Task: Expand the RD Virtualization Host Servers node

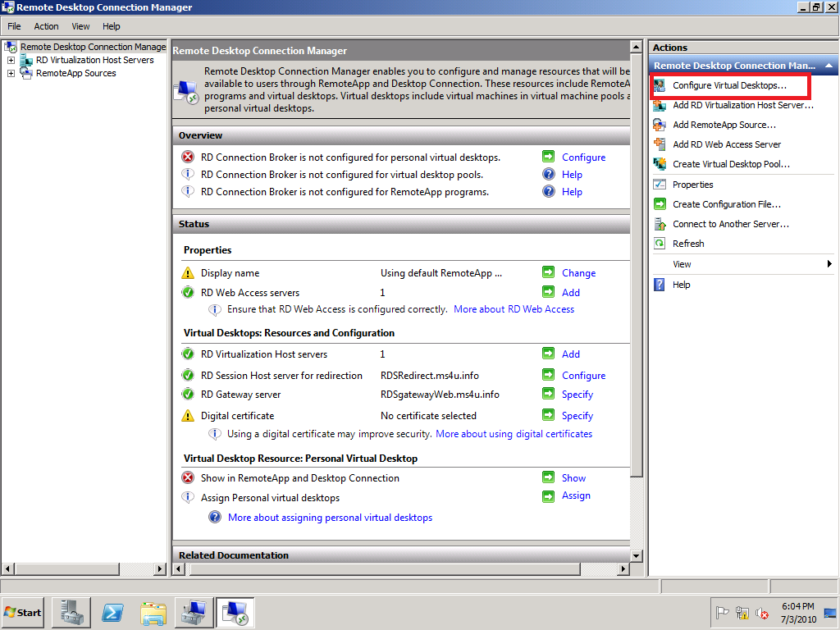Action: (11, 60)
